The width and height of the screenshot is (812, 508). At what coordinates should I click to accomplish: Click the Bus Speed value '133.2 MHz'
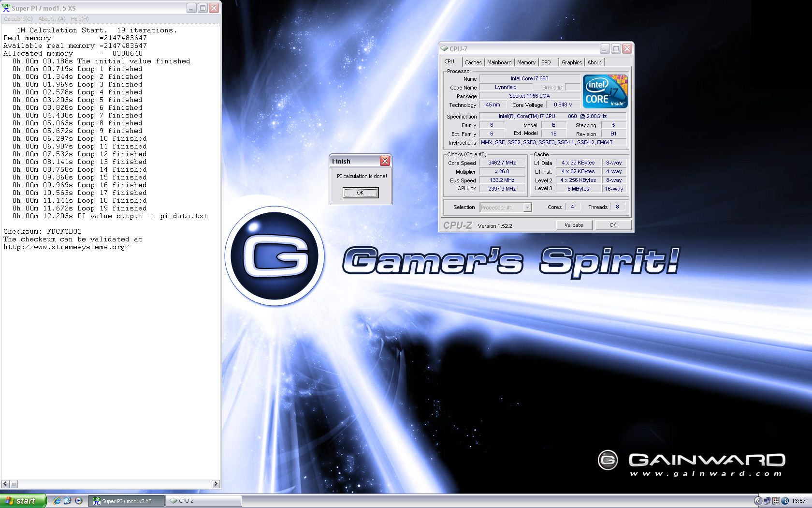coord(502,180)
